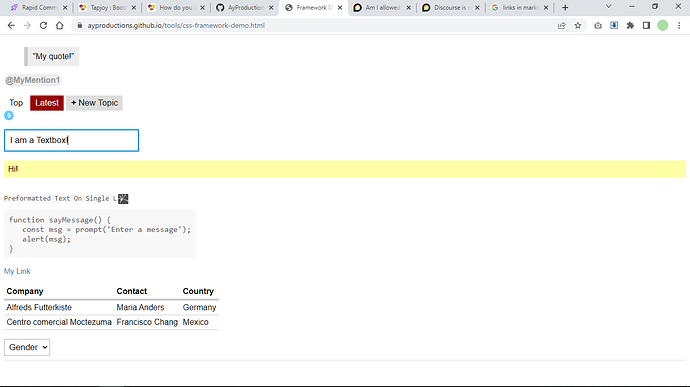The image size is (690, 387).
Task: Open the green profile avatar
Action: coord(663,26)
